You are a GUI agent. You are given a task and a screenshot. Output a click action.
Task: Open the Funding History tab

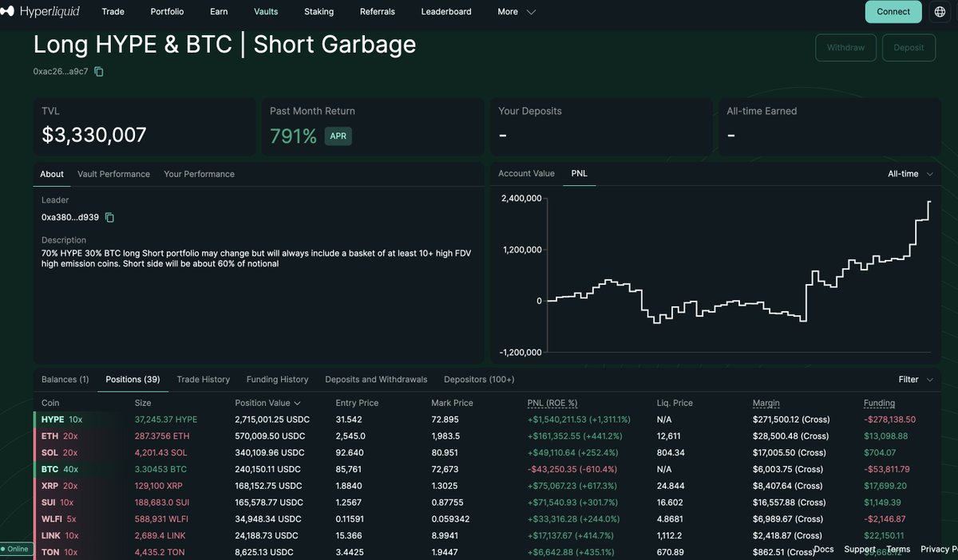277,380
